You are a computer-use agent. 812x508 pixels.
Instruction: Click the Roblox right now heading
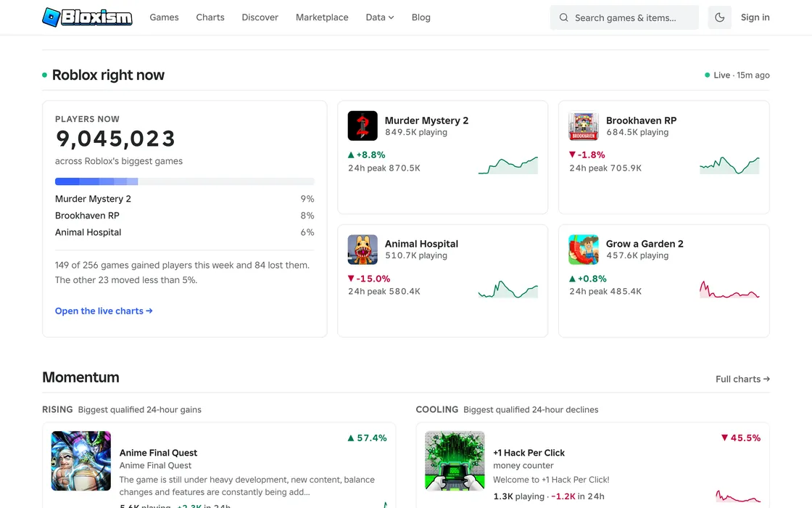pos(108,75)
